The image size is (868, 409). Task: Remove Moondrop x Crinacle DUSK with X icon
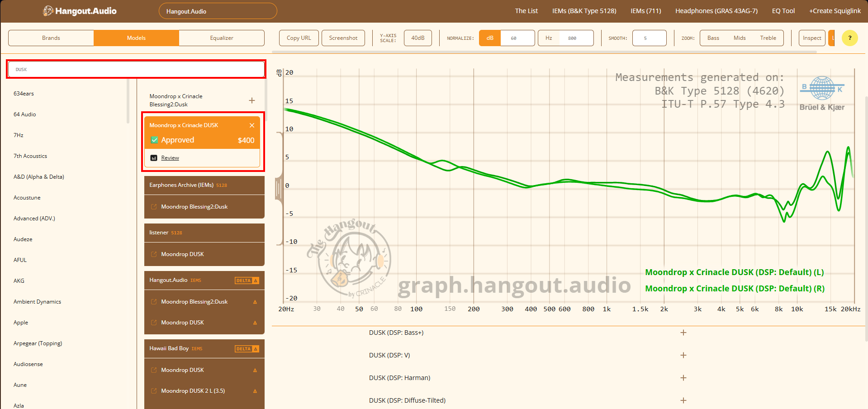tap(252, 125)
